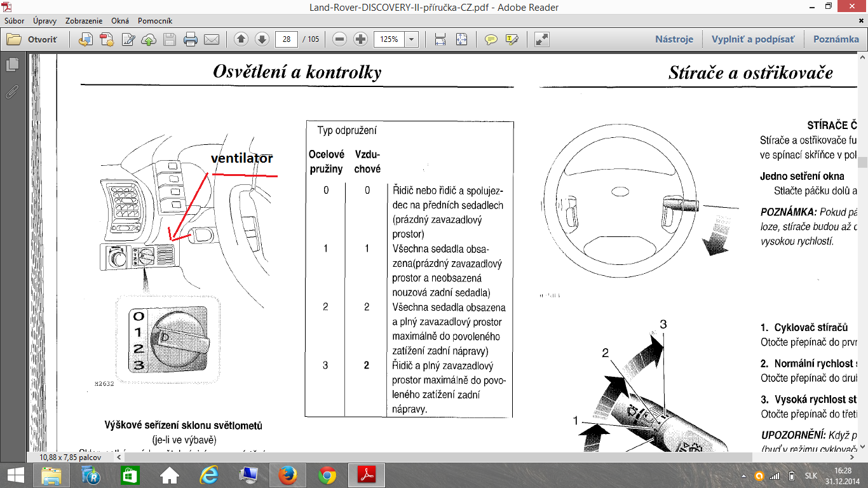Screen dimensions: 868x488
Task: Click the email envelope icon
Action: pos(211,39)
